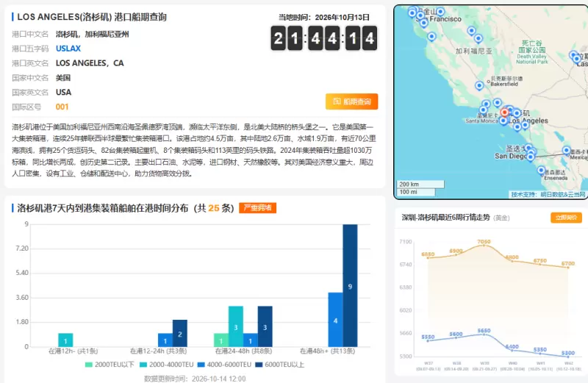Click the 200 km map scale bar

click(420, 185)
